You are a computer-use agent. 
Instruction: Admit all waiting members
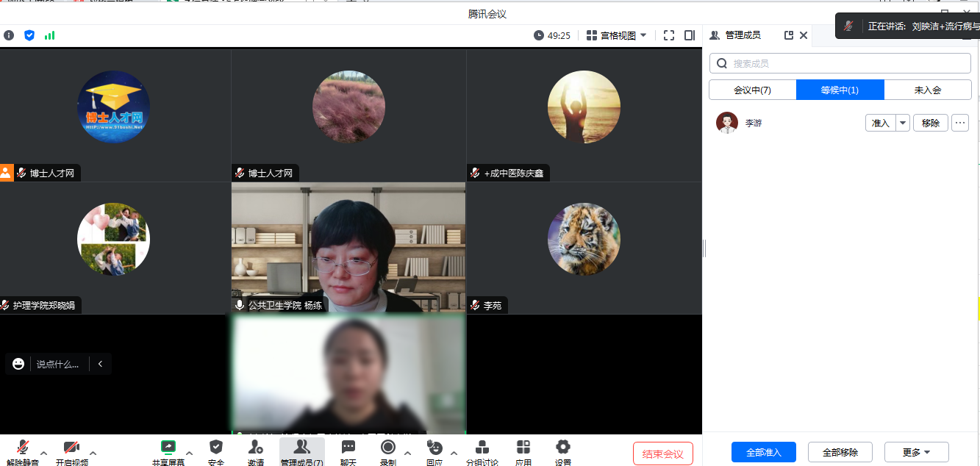pos(764,452)
